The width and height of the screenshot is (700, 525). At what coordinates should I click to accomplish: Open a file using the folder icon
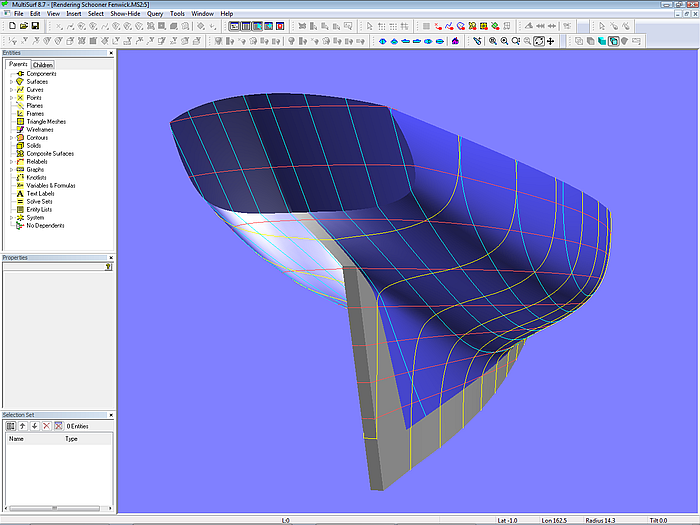pyautogui.click(x=23, y=27)
